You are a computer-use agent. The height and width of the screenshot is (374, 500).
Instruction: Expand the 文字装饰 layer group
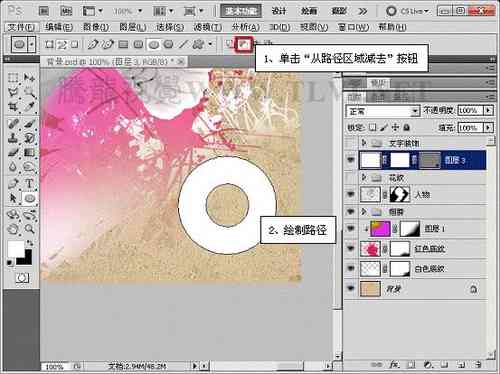coord(364,143)
